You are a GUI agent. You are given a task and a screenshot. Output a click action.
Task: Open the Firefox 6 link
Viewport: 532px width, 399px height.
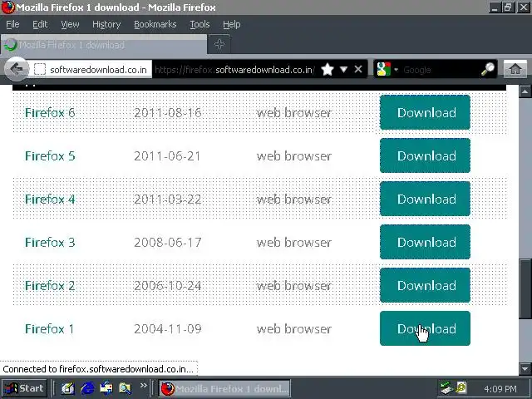pos(50,113)
